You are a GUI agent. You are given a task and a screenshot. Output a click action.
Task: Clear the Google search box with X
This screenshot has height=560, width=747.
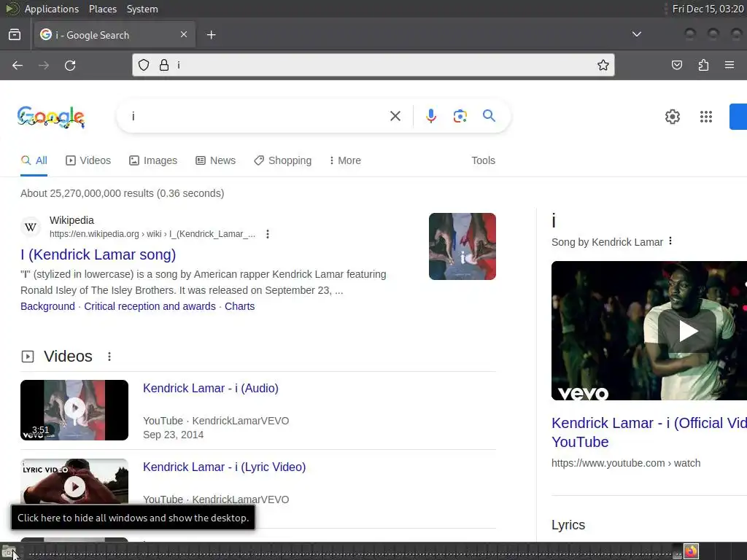tap(395, 116)
